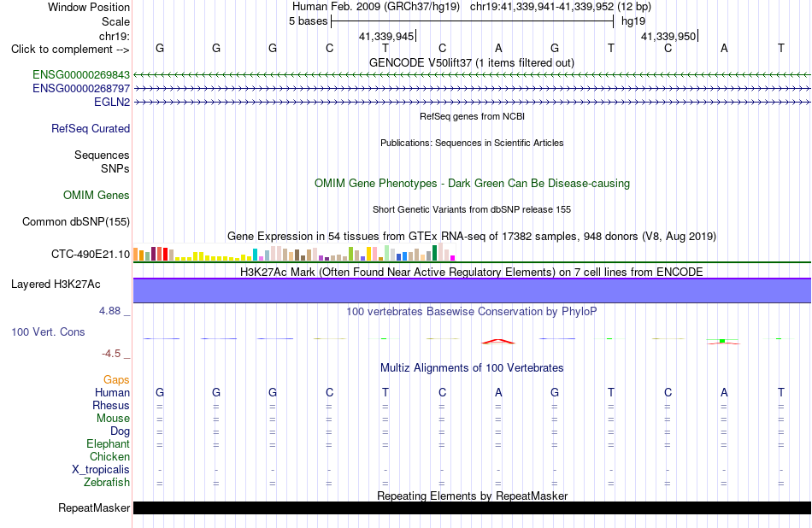Click the 'Human Feb. 2009 (GRCh37/hg19)' heading
Viewport: 812px width, 528px height.
[x=376, y=7]
